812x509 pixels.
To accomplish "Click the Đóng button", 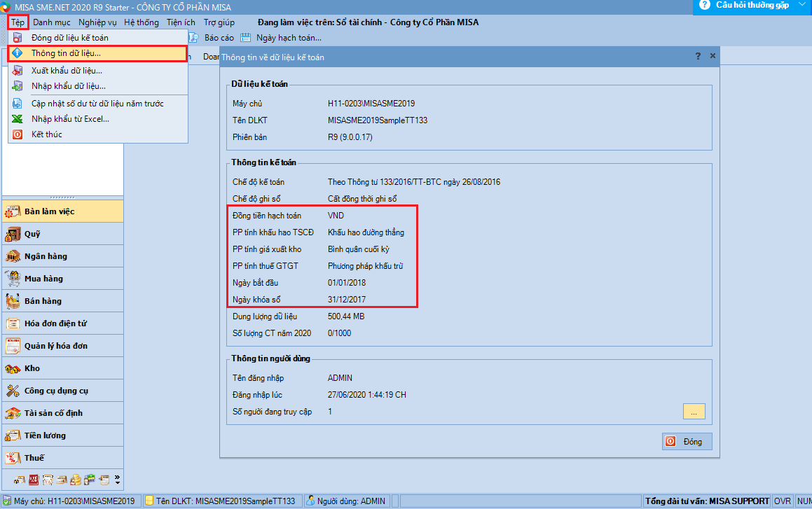I will click(x=687, y=441).
